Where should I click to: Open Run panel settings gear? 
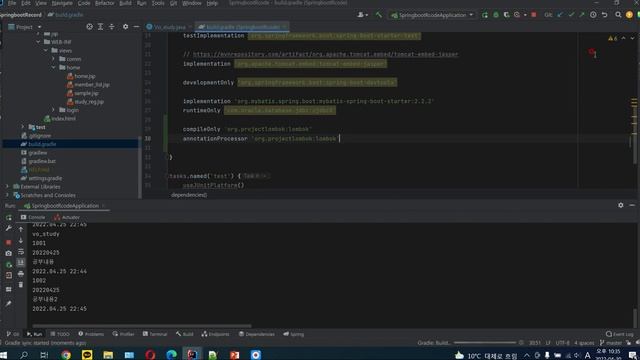[x=620, y=205]
